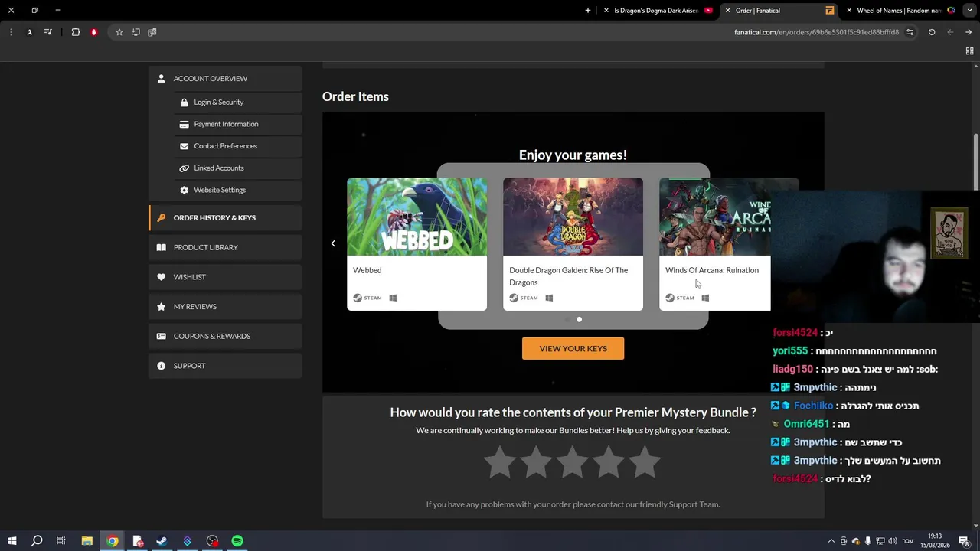
Task: Click the Wishlist heart icon
Action: 161,277
